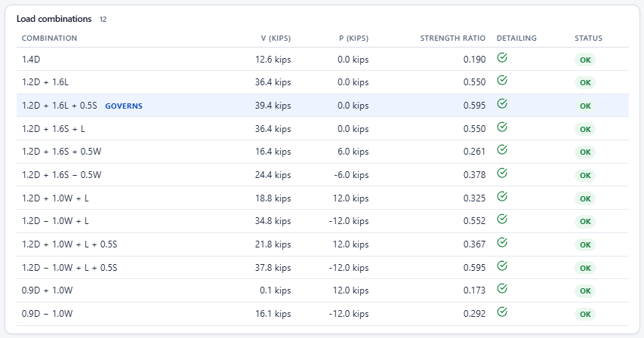Click the 21.8 kips shear value
Image resolution: width=644 pixels, height=338 pixels.
tap(273, 244)
